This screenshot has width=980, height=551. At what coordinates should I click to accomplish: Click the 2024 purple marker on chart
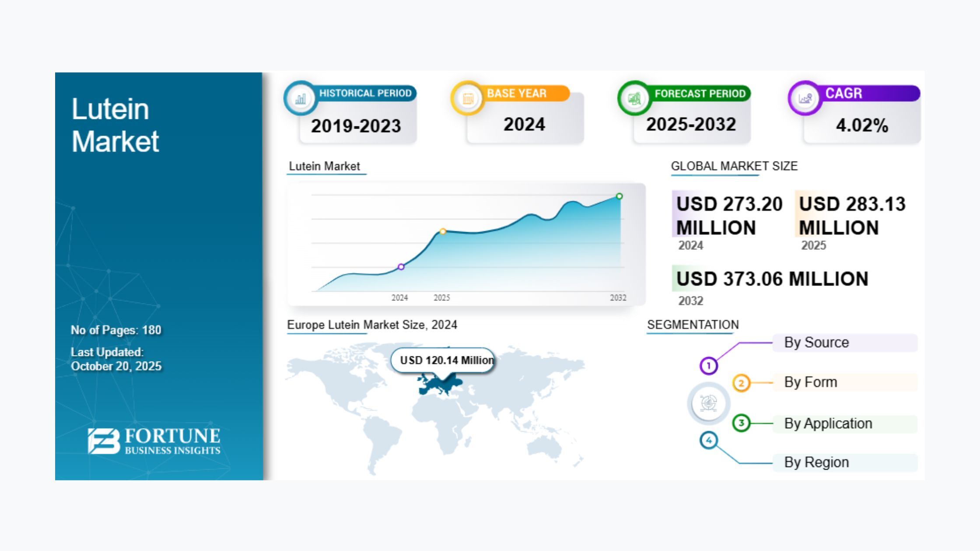coord(401,267)
